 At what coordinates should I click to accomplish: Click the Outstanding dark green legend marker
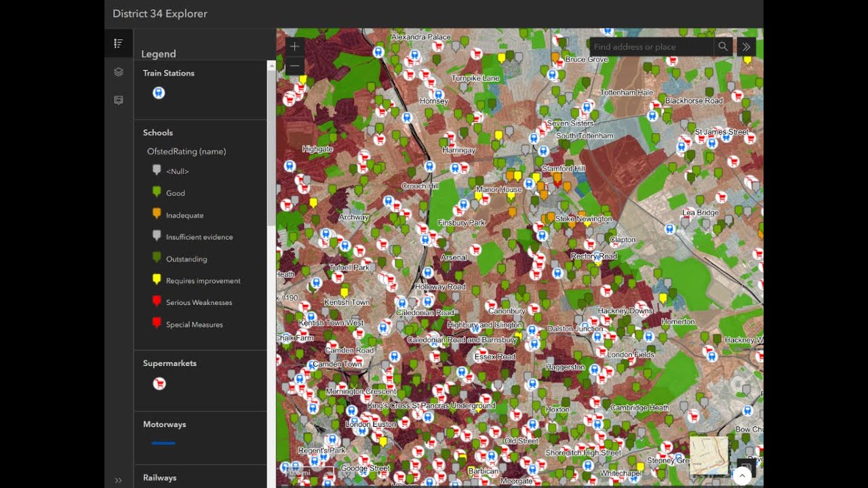tap(157, 258)
